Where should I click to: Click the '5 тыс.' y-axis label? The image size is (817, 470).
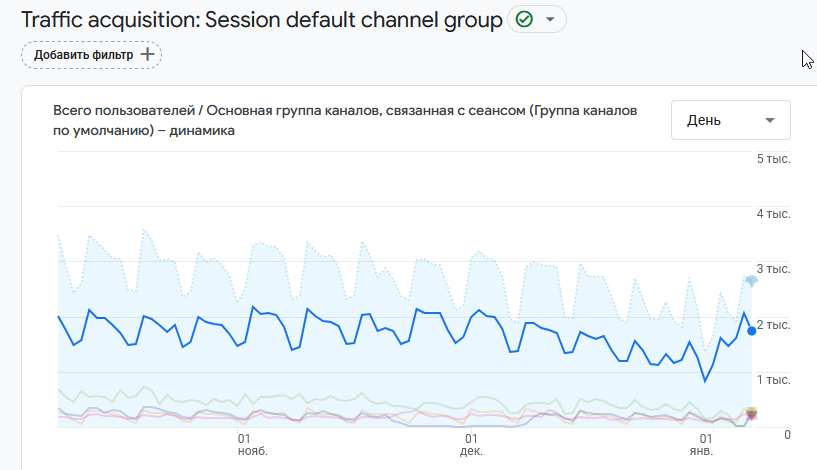click(774, 159)
